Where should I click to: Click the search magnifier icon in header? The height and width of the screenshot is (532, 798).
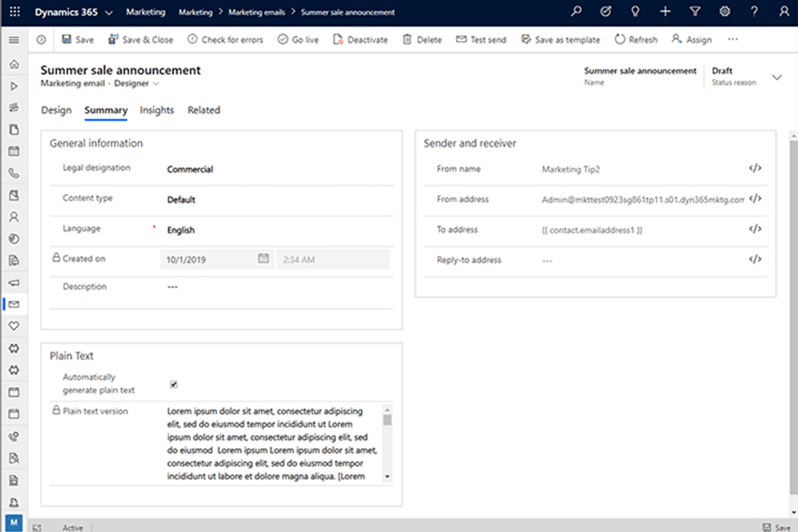coord(577,12)
